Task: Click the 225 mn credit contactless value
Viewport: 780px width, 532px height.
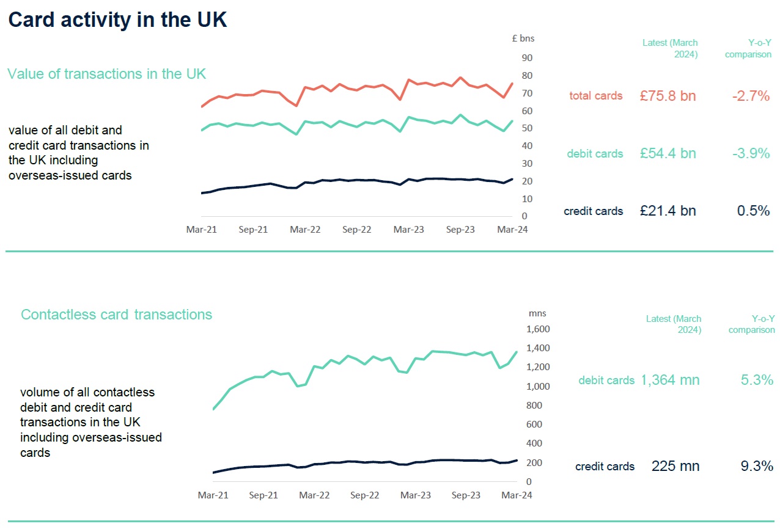Action: point(675,467)
